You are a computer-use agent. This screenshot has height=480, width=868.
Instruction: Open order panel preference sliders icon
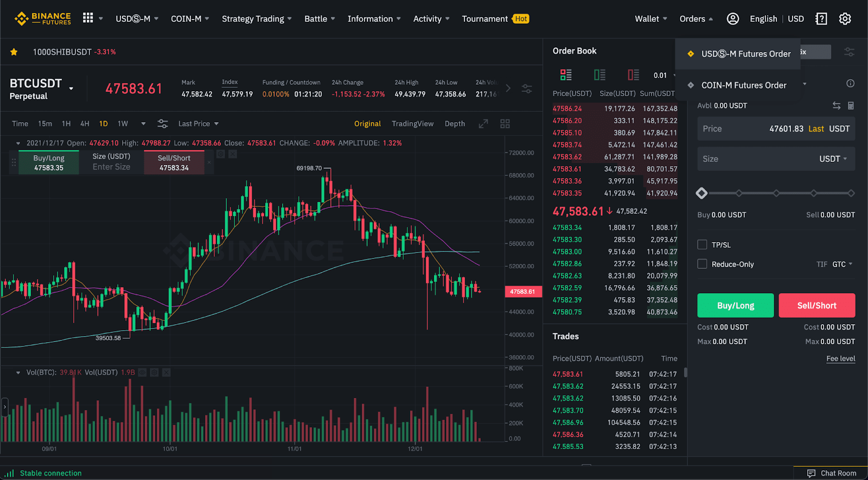[x=849, y=52]
